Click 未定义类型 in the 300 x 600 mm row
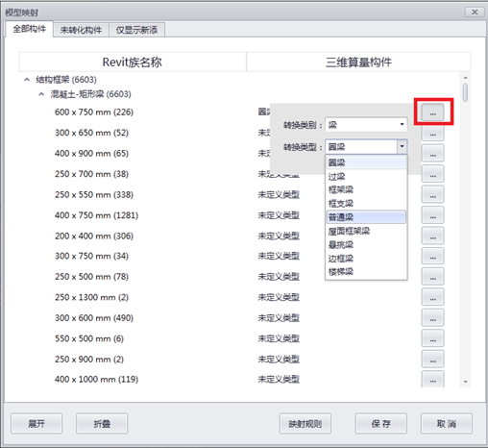Image resolution: width=488 pixels, height=448 pixels. (279, 318)
